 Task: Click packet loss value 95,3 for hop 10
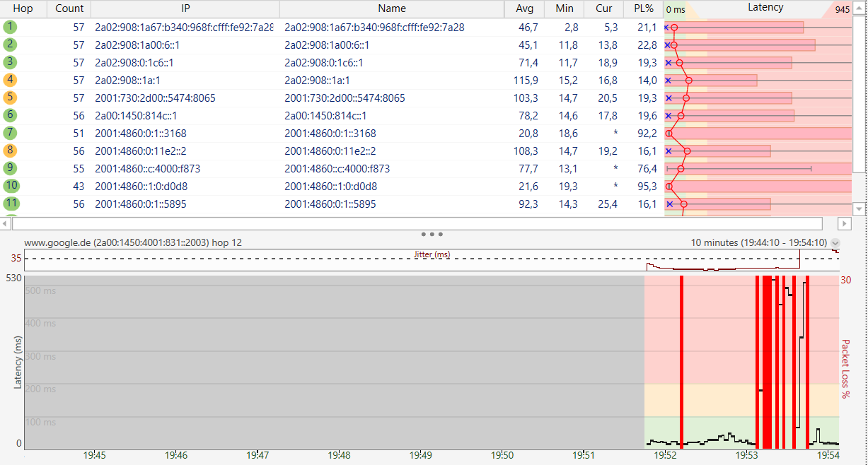[647, 186]
